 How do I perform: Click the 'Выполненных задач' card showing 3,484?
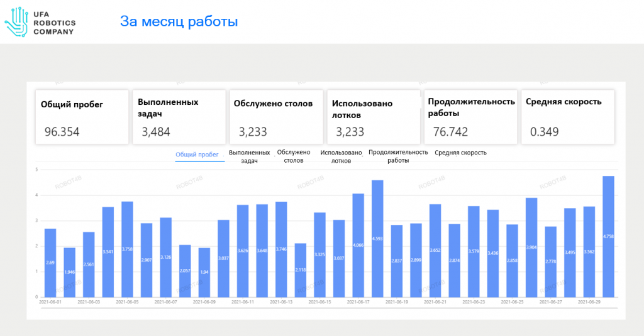coord(179,117)
